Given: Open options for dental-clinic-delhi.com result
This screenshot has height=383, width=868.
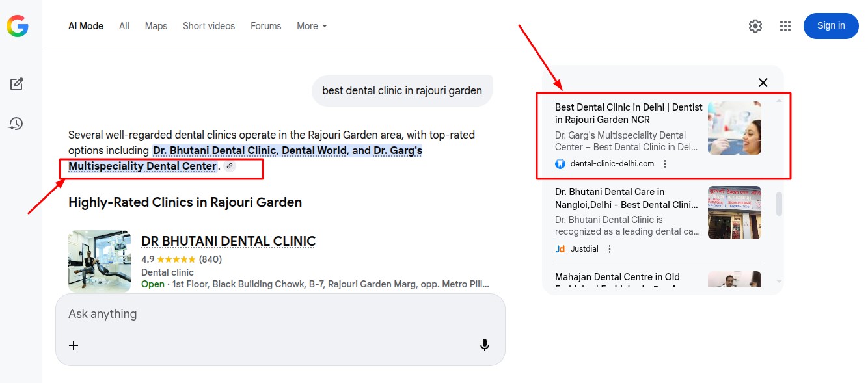Looking at the screenshot, I should pyautogui.click(x=665, y=164).
